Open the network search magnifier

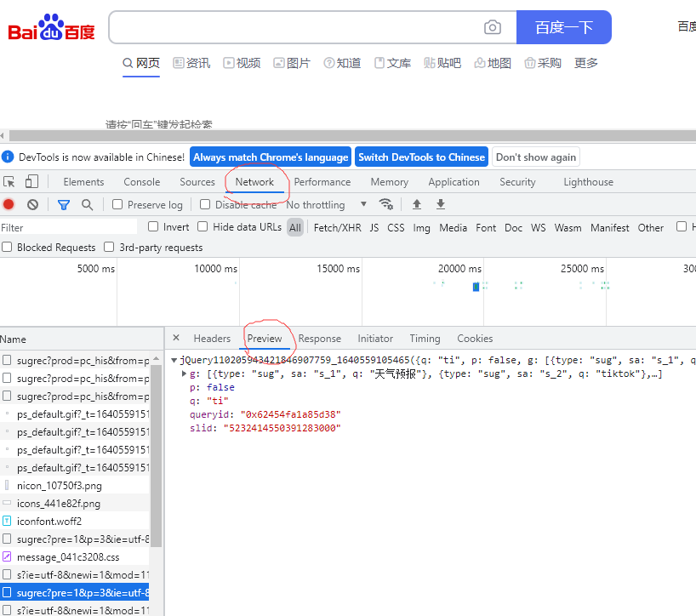tap(87, 204)
